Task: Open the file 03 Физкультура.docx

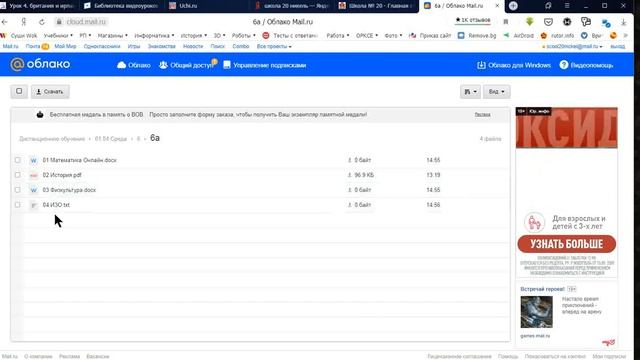Action: 69,190
